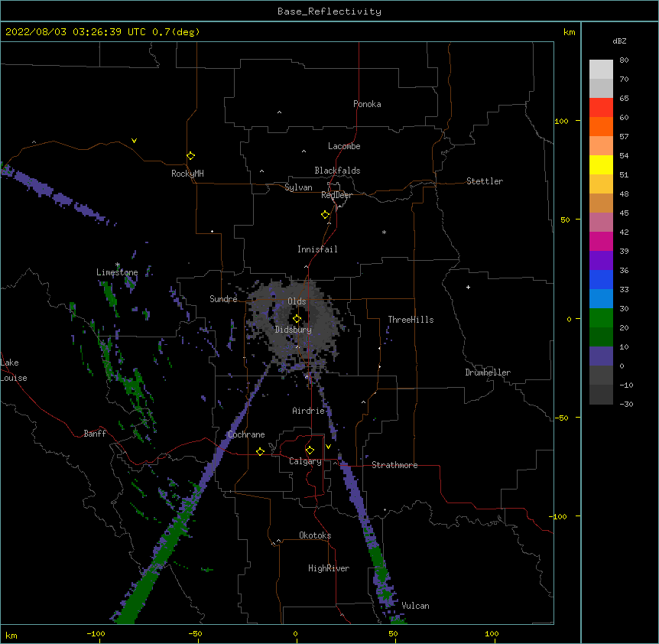Click the Cochrane town label
Viewport: 659px width, 644px height.
(246, 434)
